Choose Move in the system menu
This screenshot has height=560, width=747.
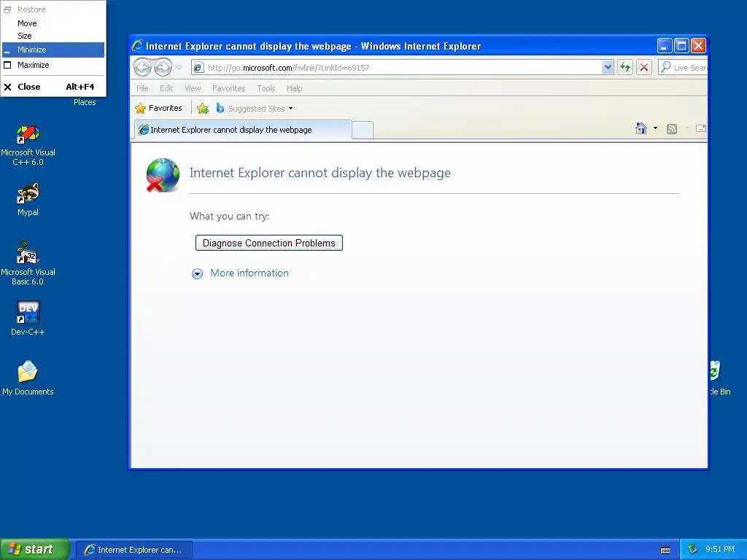(x=53, y=23)
